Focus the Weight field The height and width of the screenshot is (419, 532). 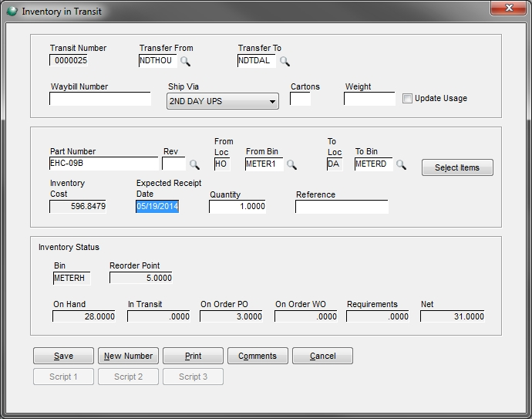click(x=369, y=99)
